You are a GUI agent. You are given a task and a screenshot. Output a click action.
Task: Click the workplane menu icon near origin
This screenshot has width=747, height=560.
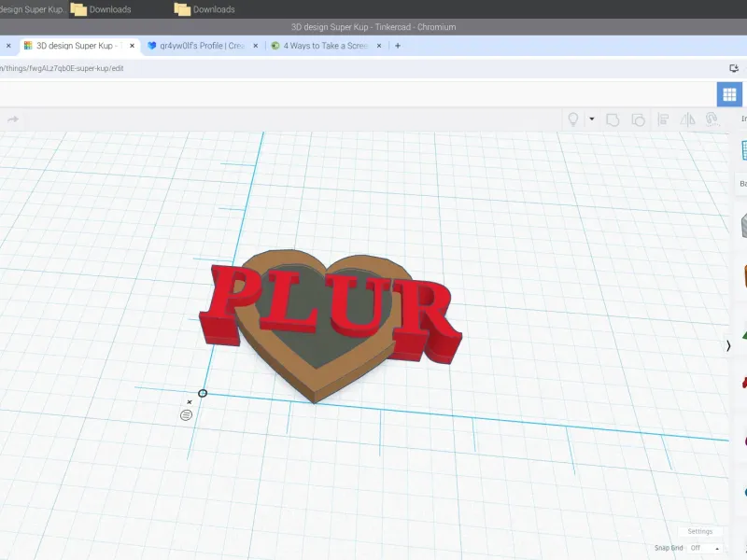(186, 415)
